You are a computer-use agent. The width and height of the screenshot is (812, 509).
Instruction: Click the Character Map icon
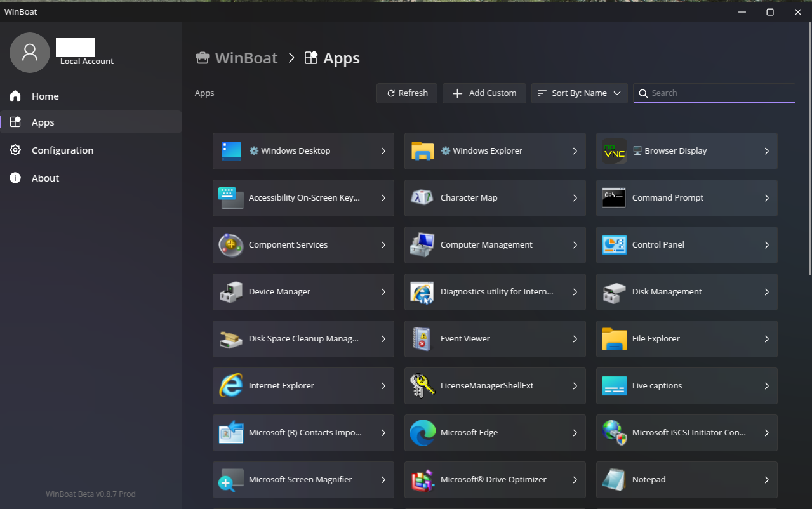coord(423,198)
